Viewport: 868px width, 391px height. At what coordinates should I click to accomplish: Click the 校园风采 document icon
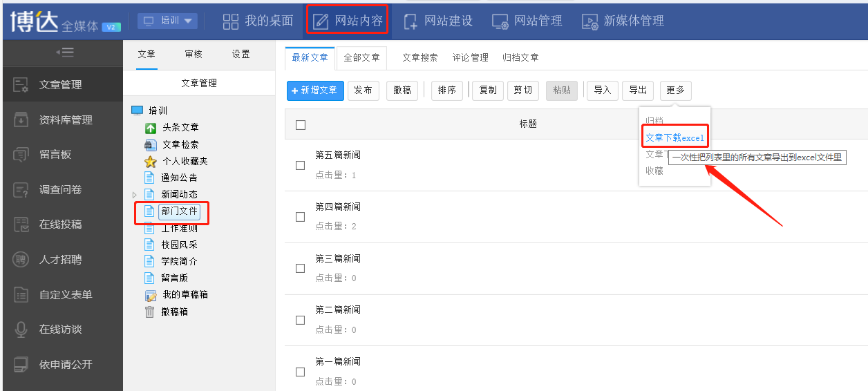(x=149, y=245)
